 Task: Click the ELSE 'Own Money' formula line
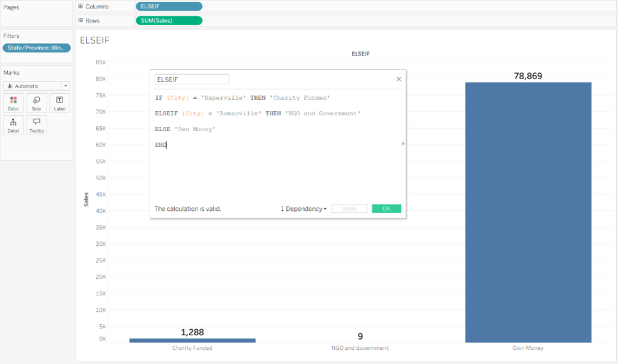pyautogui.click(x=185, y=129)
